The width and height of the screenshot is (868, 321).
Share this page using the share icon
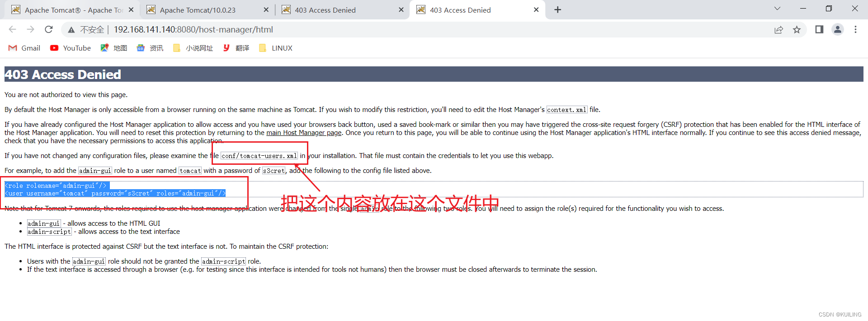pos(778,30)
